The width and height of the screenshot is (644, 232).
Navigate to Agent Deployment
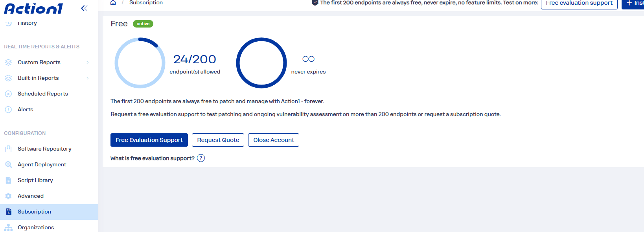tap(49, 164)
